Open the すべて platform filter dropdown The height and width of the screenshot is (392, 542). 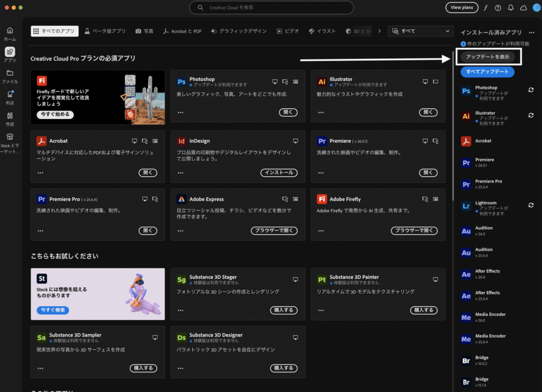pyautogui.click(x=421, y=31)
